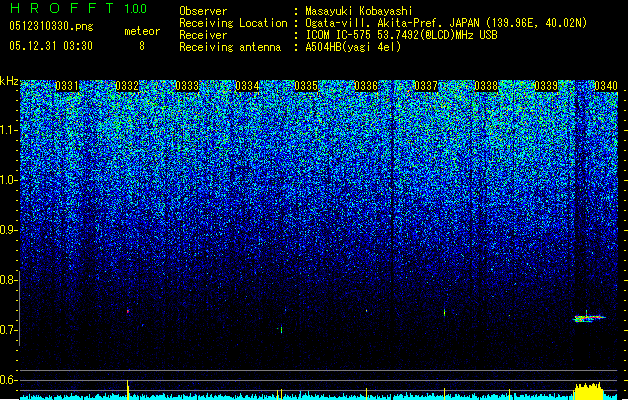Screen dimensions: 629x400
Task: Click the 0337 time marker
Action: [426, 86]
